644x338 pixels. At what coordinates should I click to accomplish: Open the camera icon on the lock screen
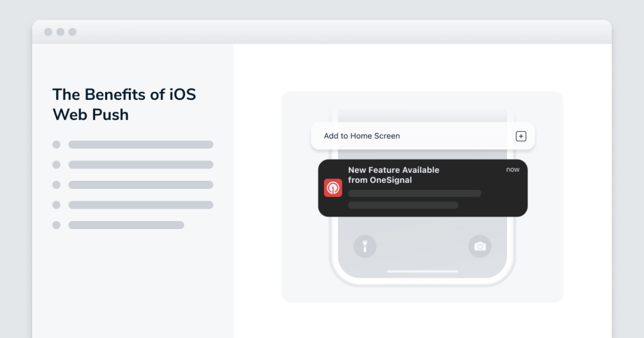pos(480,246)
